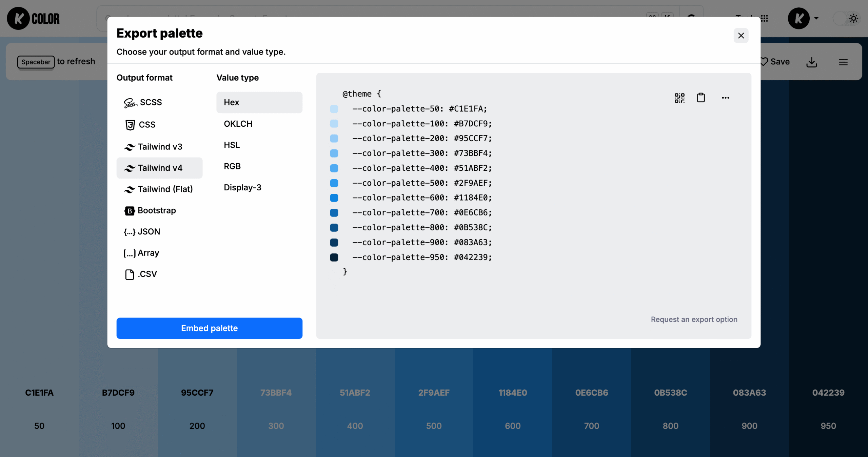Click the palette-100 color swatch
868x457 pixels.
click(x=334, y=124)
